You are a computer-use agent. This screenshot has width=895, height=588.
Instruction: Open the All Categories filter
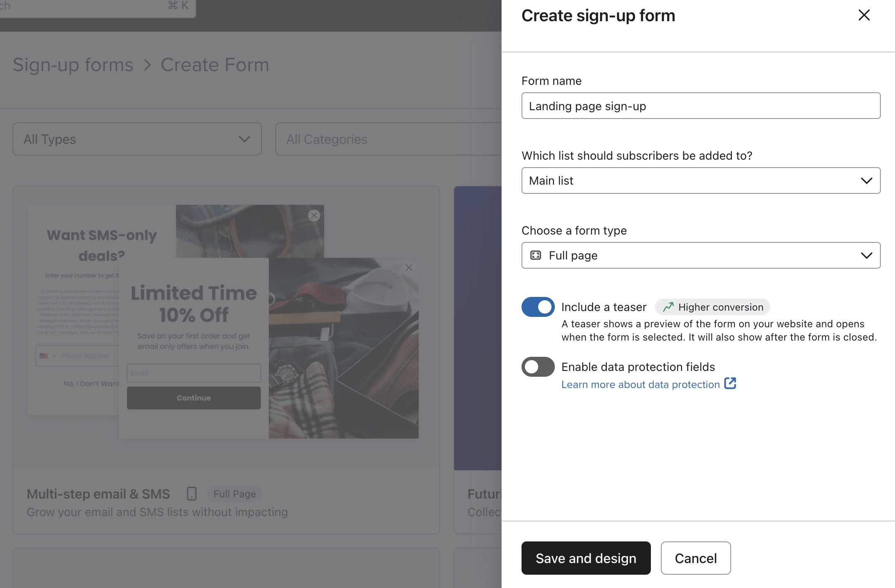(x=387, y=139)
